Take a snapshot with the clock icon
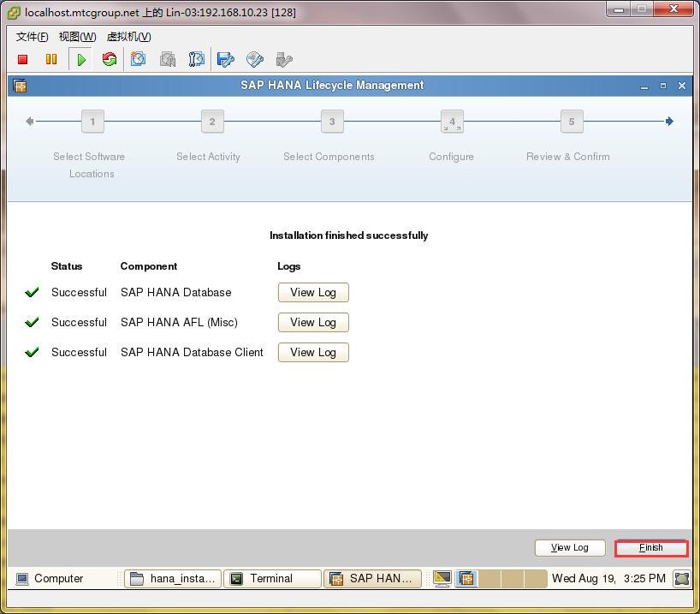Image resolution: width=700 pixels, height=614 pixels. click(x=138, y=59)
